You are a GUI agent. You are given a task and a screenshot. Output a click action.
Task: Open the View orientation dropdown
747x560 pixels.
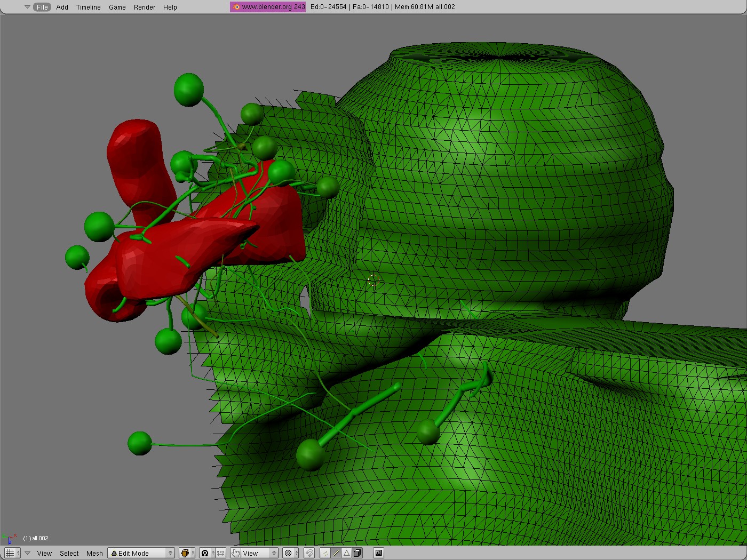pos(260,553)
